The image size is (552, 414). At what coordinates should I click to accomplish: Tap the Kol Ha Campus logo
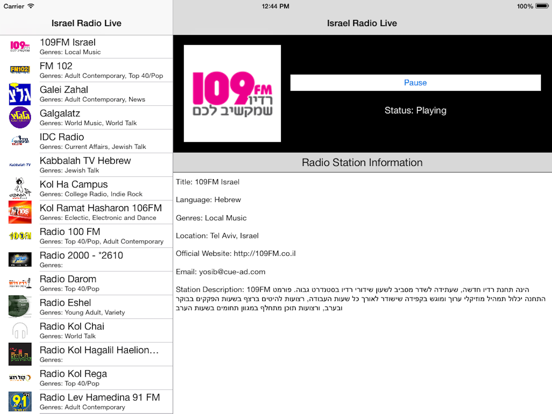click(x=20, y=188)
